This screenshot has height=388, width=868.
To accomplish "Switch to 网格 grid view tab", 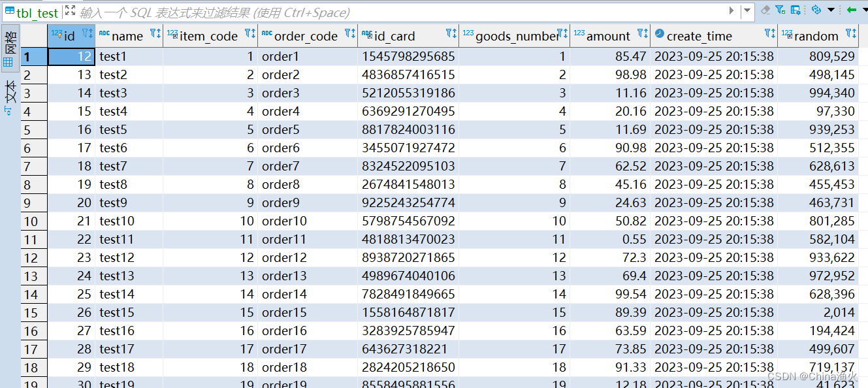I will 10,50.
